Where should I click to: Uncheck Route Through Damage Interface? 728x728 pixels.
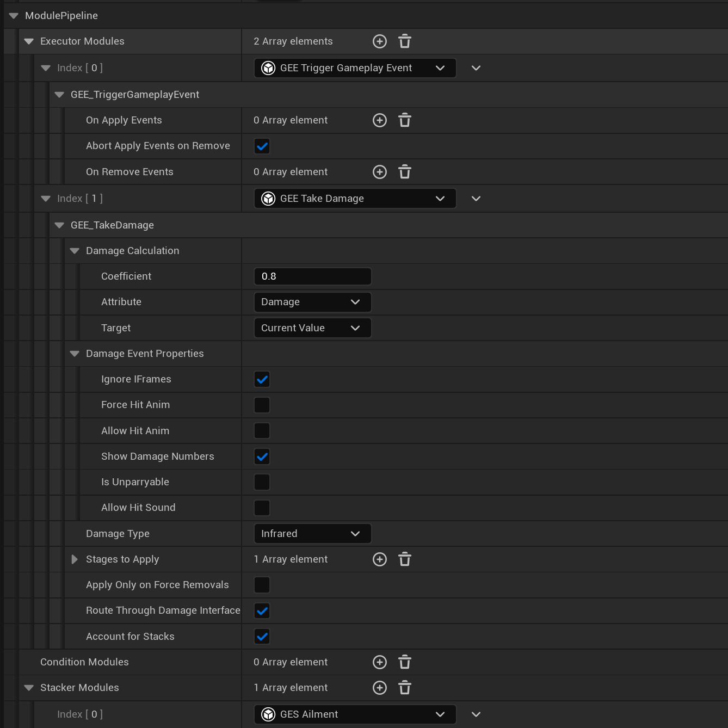click(x=262, y=610)
